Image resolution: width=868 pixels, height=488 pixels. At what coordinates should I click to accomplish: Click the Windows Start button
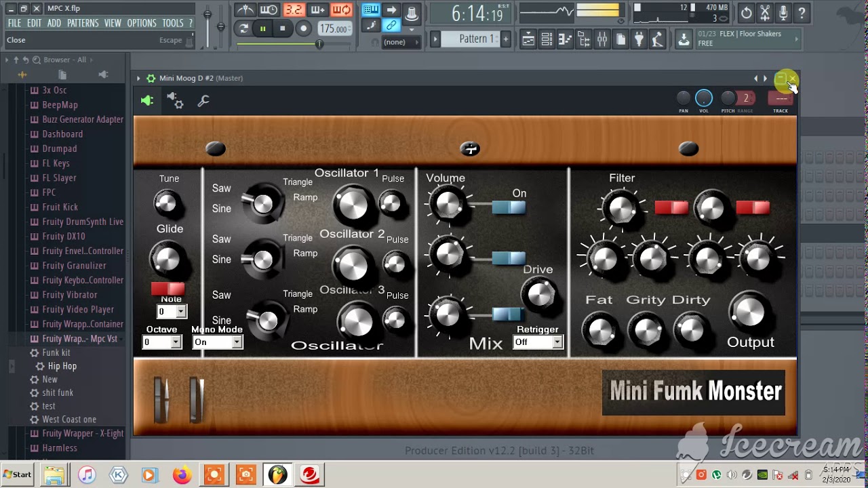pos(18,474)
